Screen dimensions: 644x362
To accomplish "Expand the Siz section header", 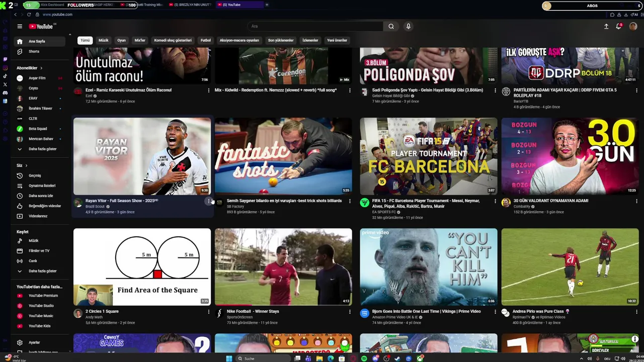I will coord(22,165).
